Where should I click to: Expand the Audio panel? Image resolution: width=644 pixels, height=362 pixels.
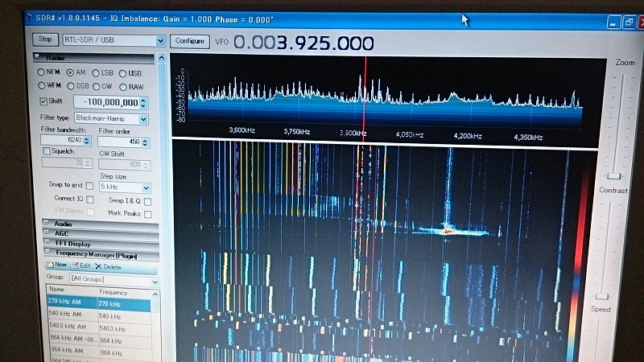[x=101, y=224]
